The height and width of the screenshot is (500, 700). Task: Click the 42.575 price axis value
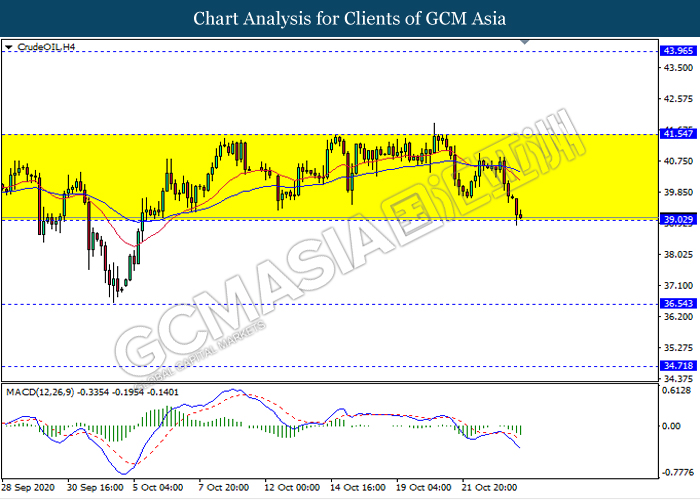point(678,99)
